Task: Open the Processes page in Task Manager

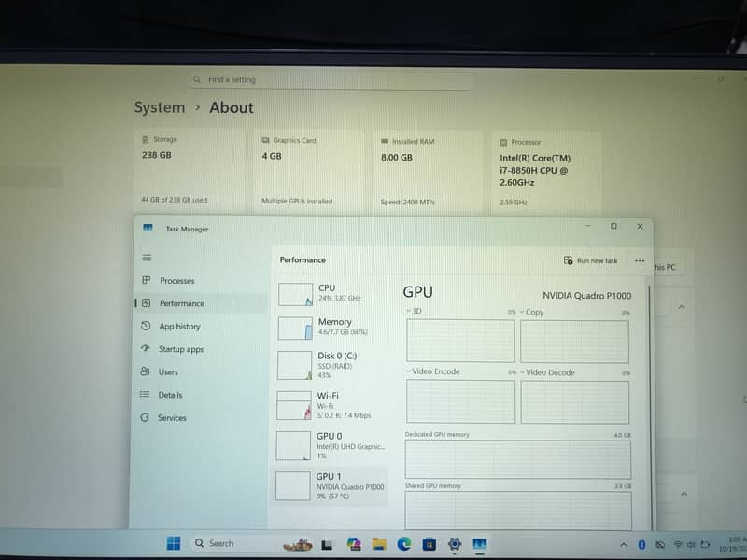Action: tap(201, 281)
